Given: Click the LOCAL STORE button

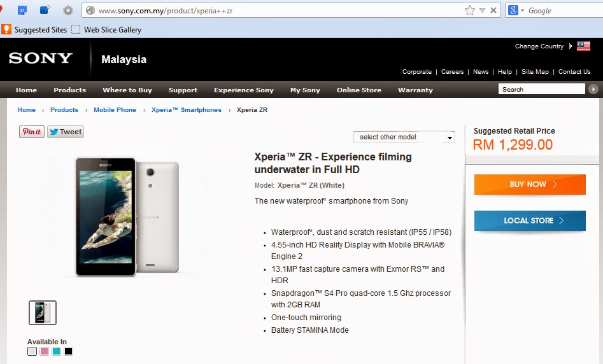Looking at the screenshot, I should [530, 221].
